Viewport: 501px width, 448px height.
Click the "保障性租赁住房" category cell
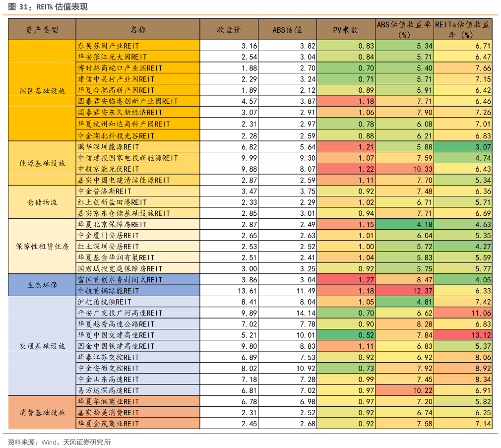coord(42,247)
